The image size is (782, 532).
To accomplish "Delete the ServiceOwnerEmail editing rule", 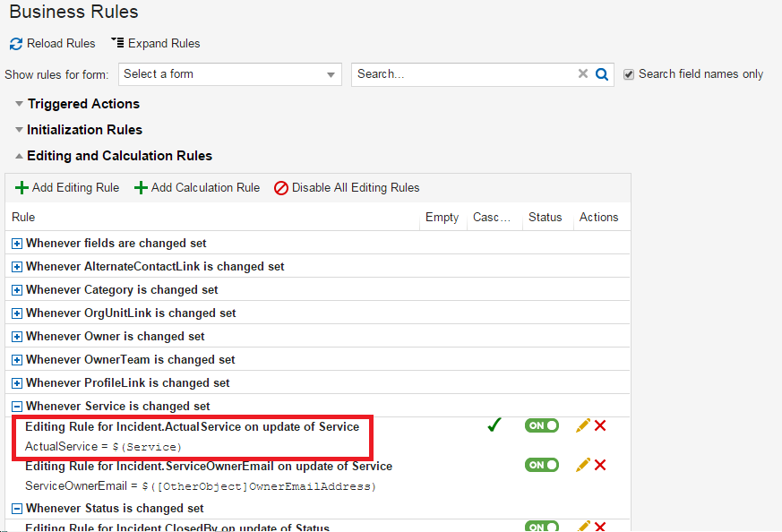I will [x=600, y=465].
